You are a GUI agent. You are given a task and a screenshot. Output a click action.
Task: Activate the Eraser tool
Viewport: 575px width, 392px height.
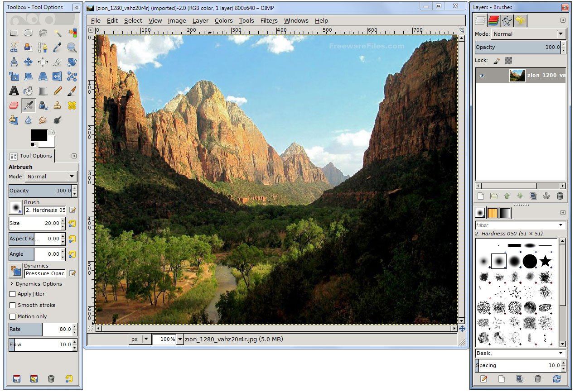tap(14, 105)
